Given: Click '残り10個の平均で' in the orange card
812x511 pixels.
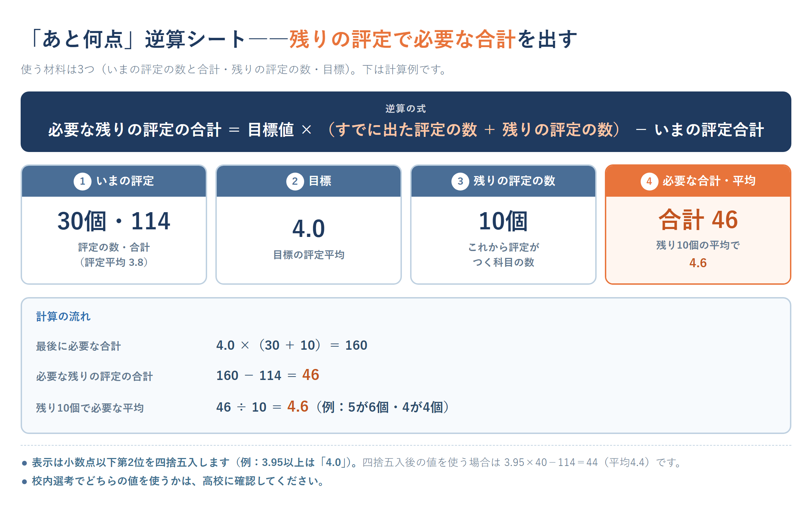Looking at the screenshot, I should click(x=698, y=245).
